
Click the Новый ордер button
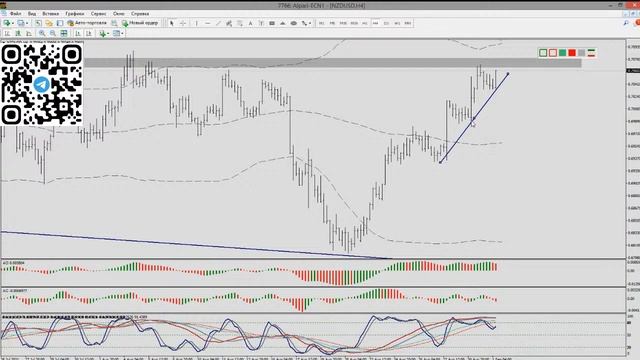click(140, 23)
